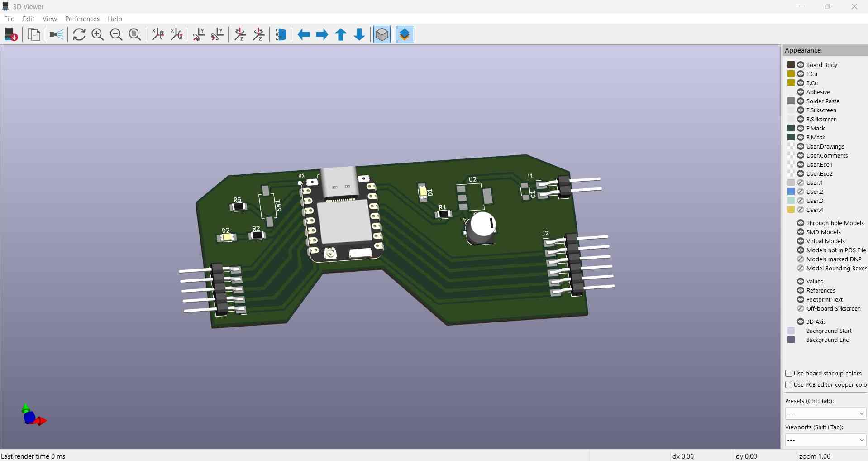Open the Edit menu

[29, 19]
